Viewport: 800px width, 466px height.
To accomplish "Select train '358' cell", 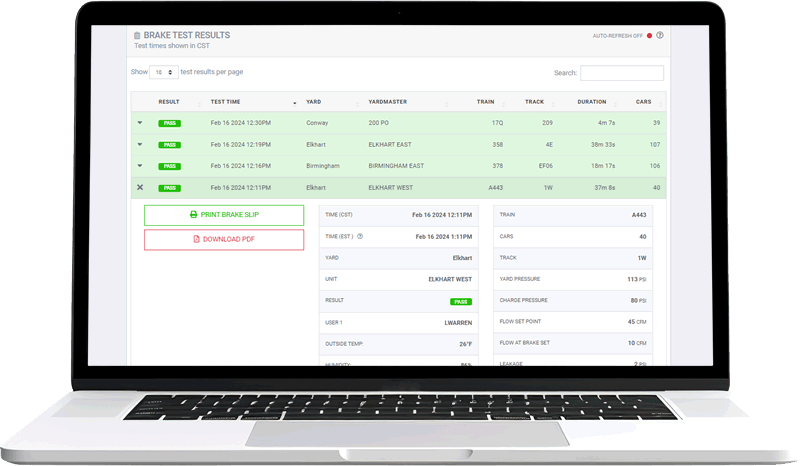I will (498, 144).
